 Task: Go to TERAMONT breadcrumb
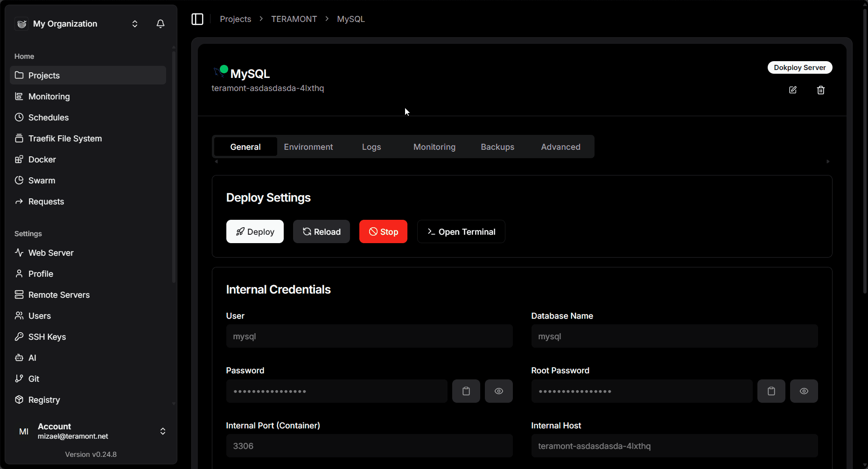tap(294, 19)
